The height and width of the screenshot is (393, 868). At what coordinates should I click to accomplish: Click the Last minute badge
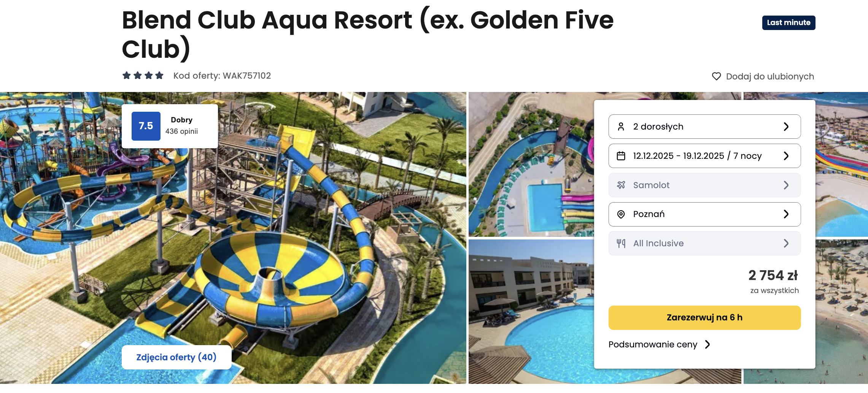pos(789,23)
